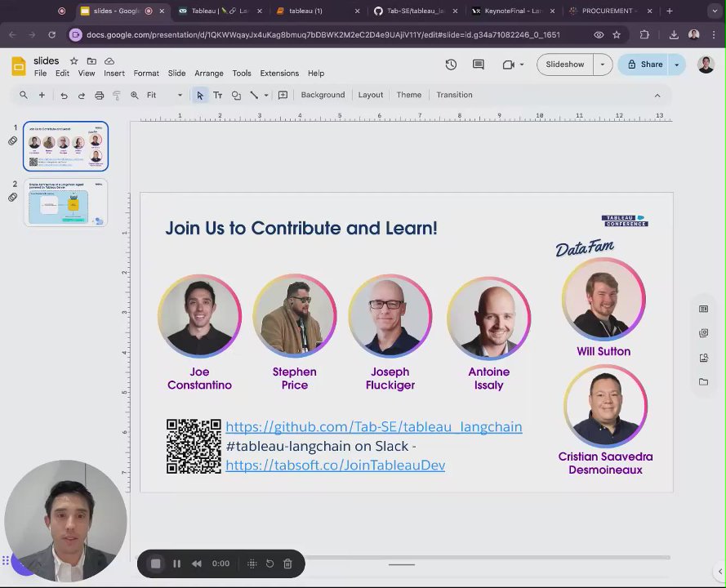The height and width of the screenshot is (588, 726).
Task: Print the presentation
Action: pyautogui.click(x=99, y=96)
